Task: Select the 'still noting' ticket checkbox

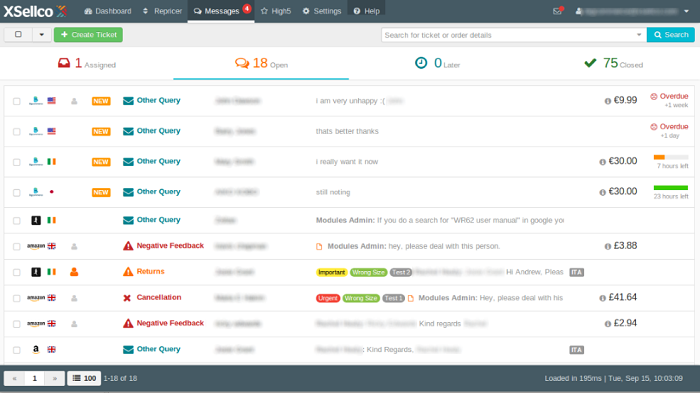Action: [x=17, y=192]
